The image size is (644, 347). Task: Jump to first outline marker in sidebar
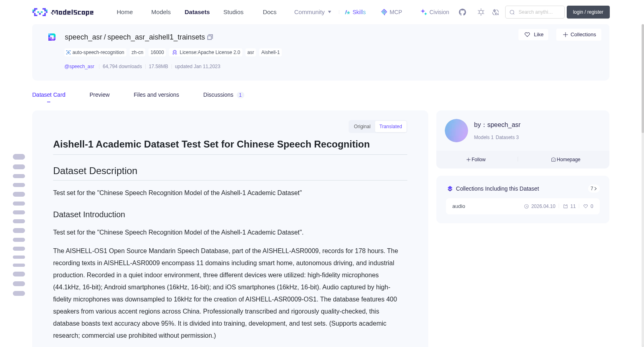pyautogui.click(x=19, y=157)
